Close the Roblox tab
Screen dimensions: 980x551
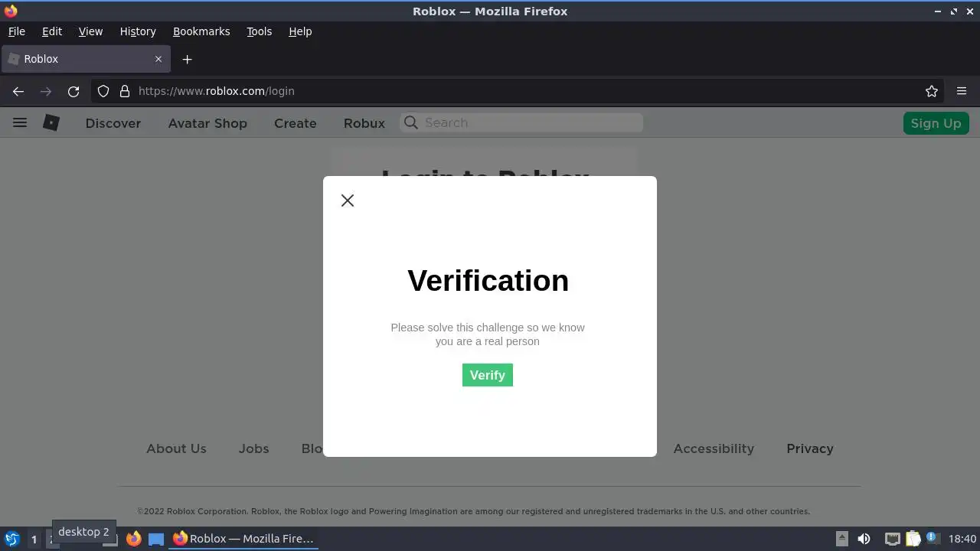click(158, 59)
